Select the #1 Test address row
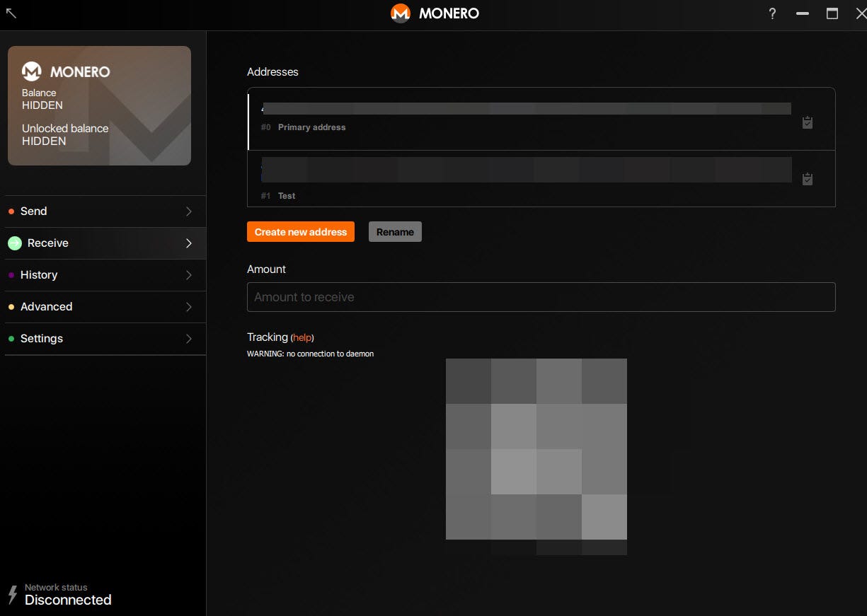 tap(541, 179)
